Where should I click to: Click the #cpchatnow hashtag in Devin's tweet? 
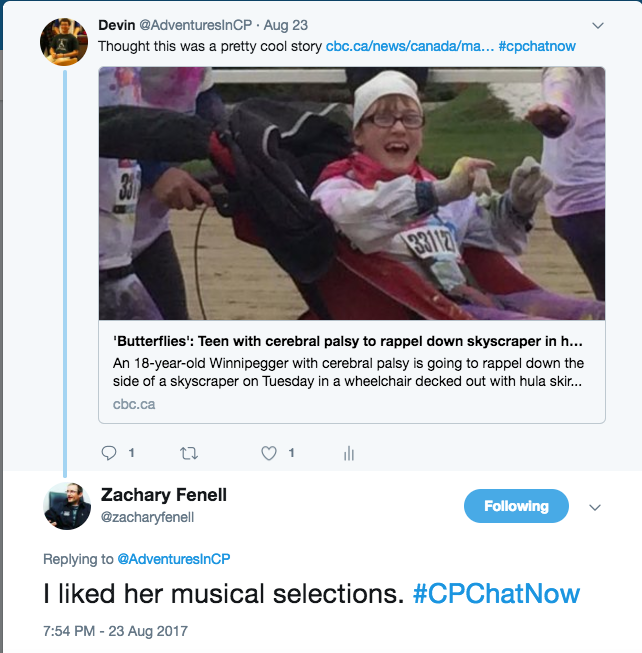(x=536, y=47)
